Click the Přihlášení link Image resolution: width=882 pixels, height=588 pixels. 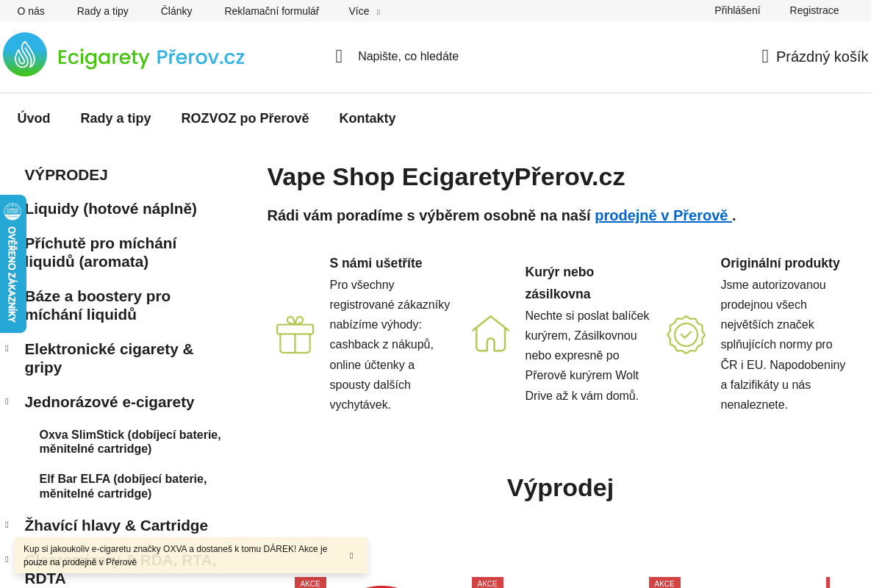coord(737,10)
